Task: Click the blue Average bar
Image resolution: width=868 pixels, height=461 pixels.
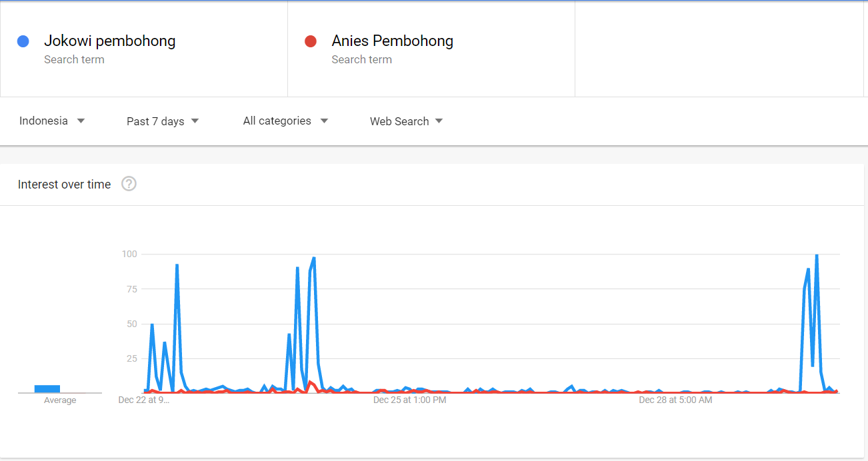Action: click(x=47, y=388)
